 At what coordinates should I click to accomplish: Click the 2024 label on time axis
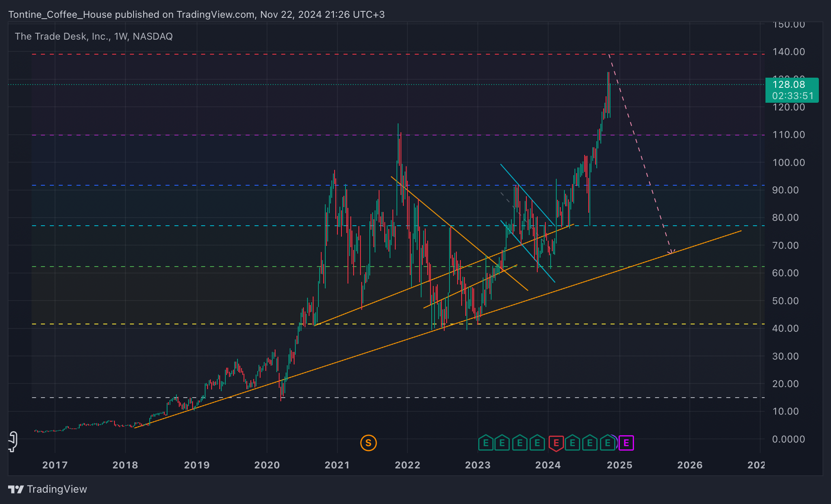(x=548, y=465)
